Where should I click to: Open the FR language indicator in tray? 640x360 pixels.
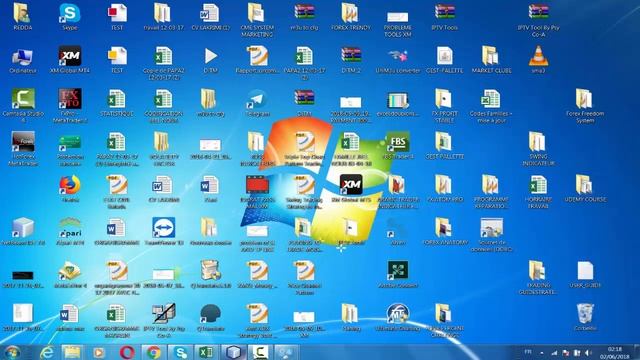(528, 351)
